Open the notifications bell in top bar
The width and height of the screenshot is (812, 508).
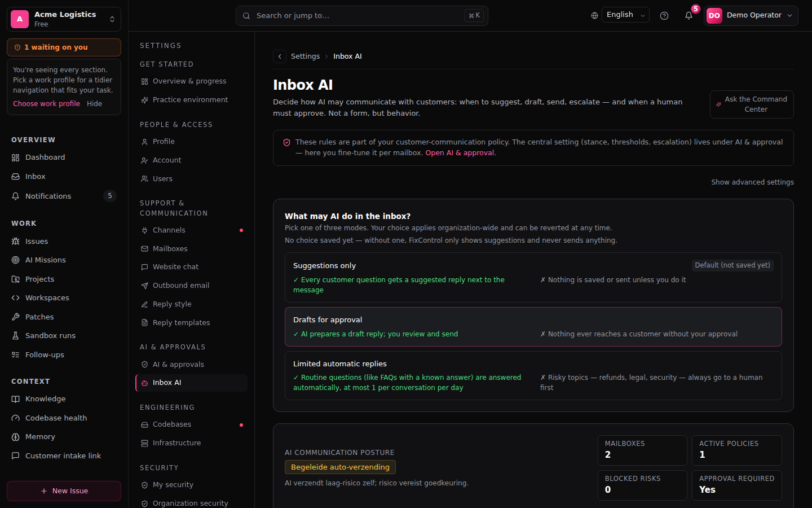pos(689,16)
